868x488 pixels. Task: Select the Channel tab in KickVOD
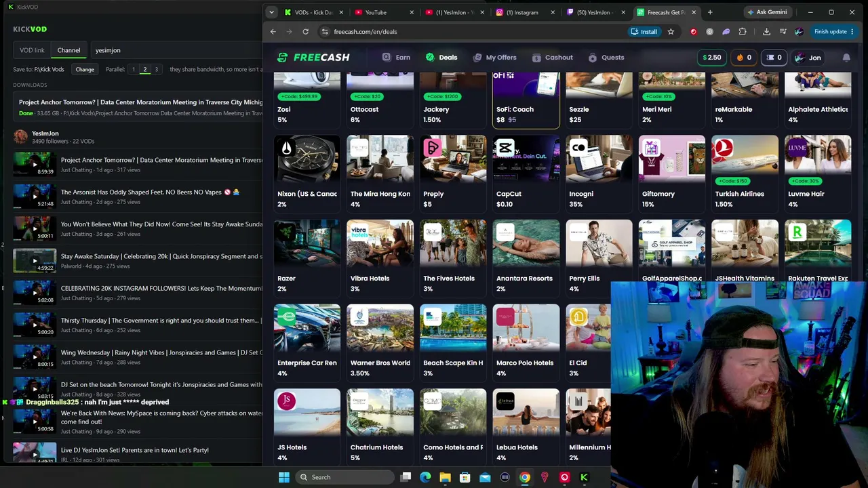(x=68, y=50)
